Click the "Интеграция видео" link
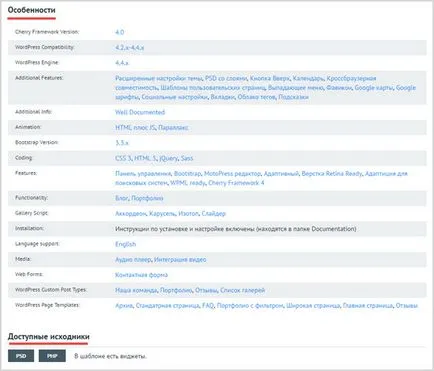Screen dimensions: 434x371 pyautogui.click(x=180, y=260)
